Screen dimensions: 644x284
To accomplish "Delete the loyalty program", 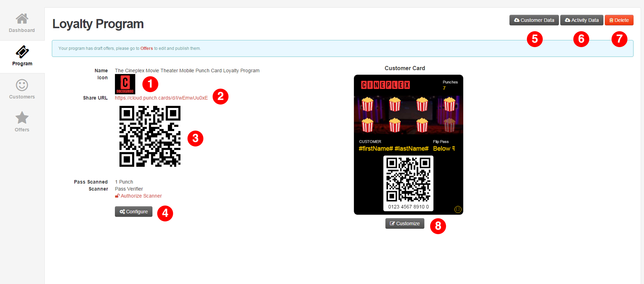I will 619,20.
